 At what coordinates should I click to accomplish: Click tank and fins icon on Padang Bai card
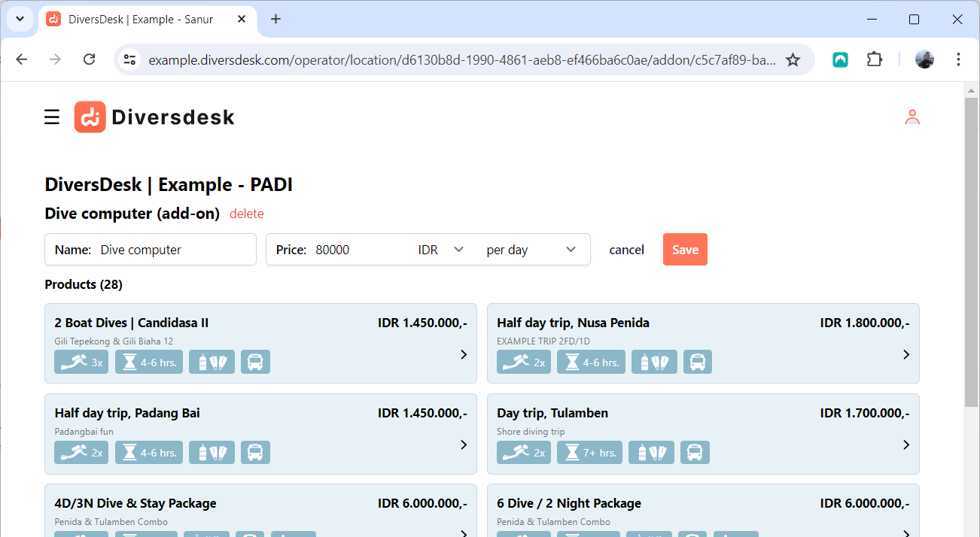coord(212,452)
